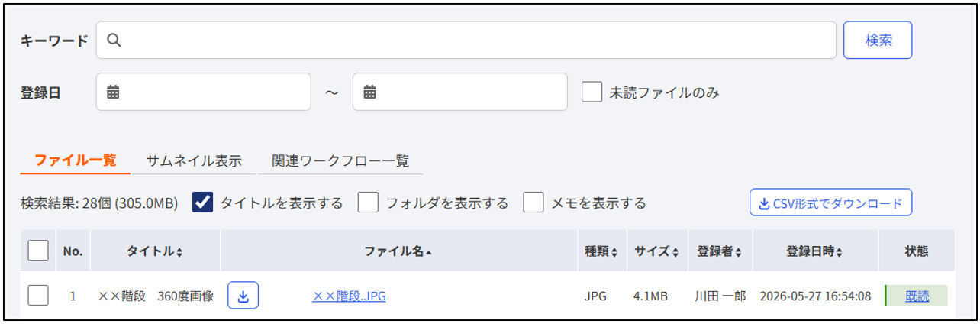Open the end date calendar icon
This screenshot has height=324, width=980.
[369, 92]
